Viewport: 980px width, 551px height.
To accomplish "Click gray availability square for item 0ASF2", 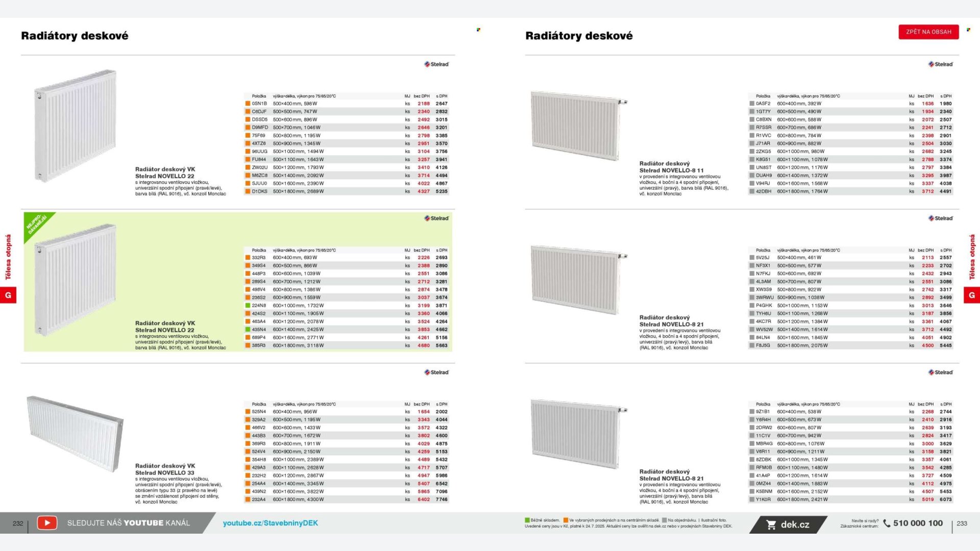I will (x=752, y=104).
